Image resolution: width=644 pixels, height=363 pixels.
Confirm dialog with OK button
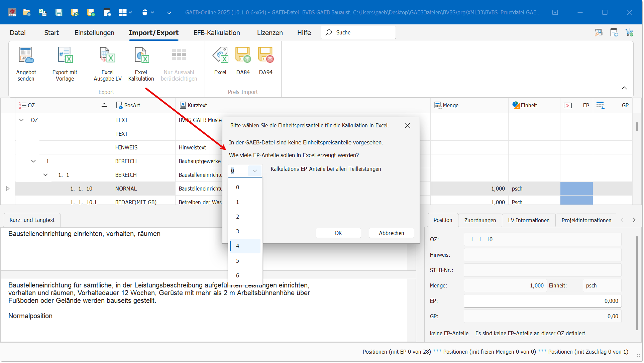tap(338, 233)
